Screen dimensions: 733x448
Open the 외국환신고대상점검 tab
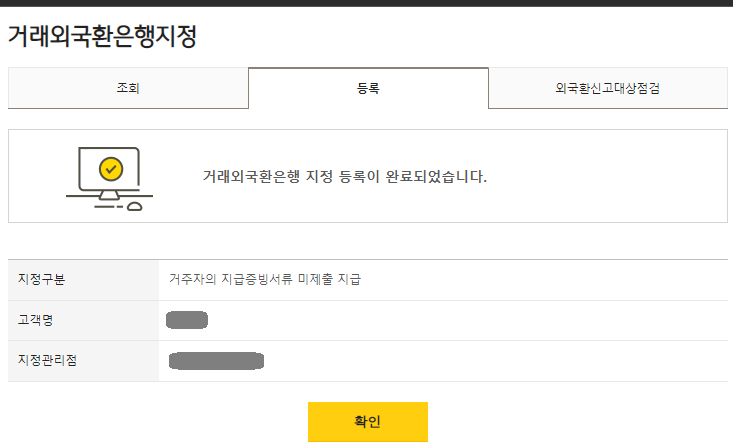pos(608,88)
